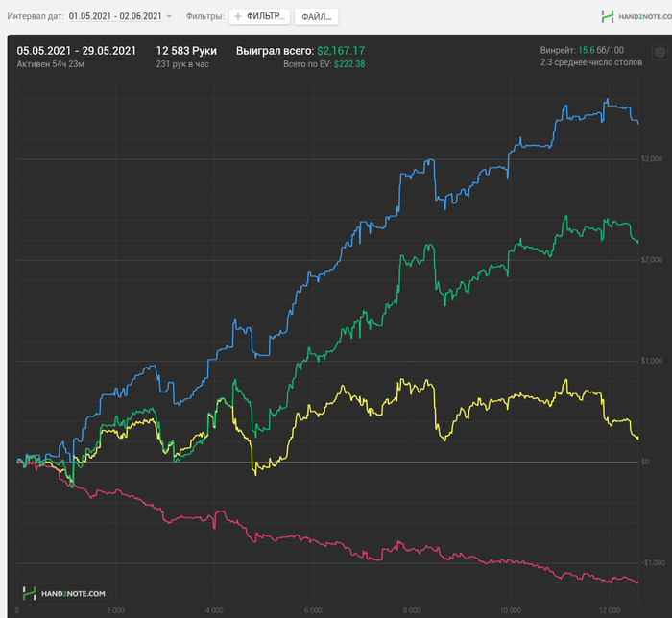This screenshot has height=618, width=672.
Task: Click the 2 000 hands axis label
Action: (x=116, y=610)
